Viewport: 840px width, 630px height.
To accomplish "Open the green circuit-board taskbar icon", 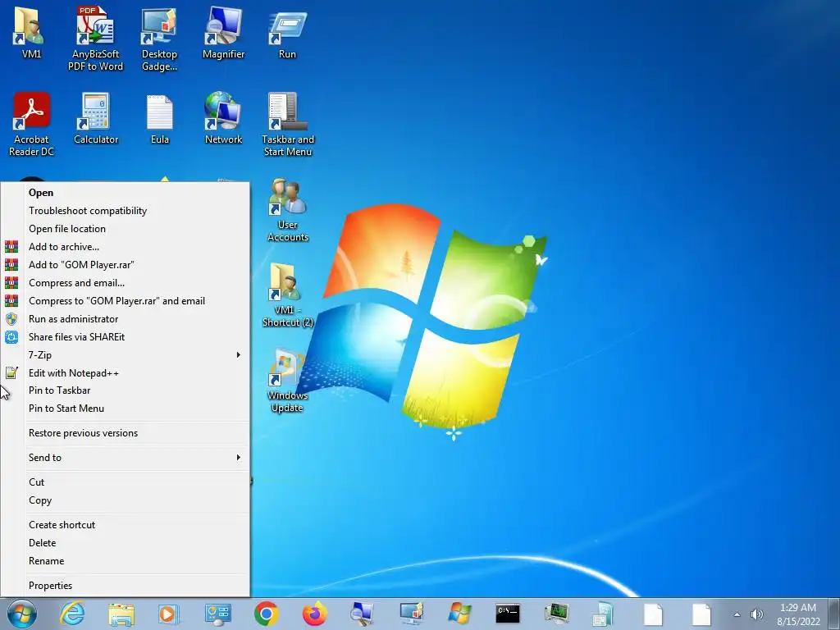I will [556, 614].
